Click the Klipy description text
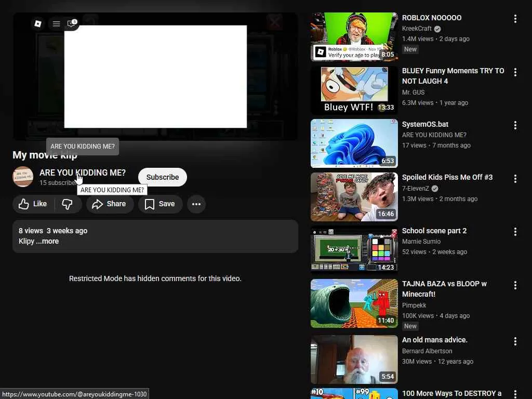Image resolution: width=532 pixels, height=399 pixels. coord(26,241)
